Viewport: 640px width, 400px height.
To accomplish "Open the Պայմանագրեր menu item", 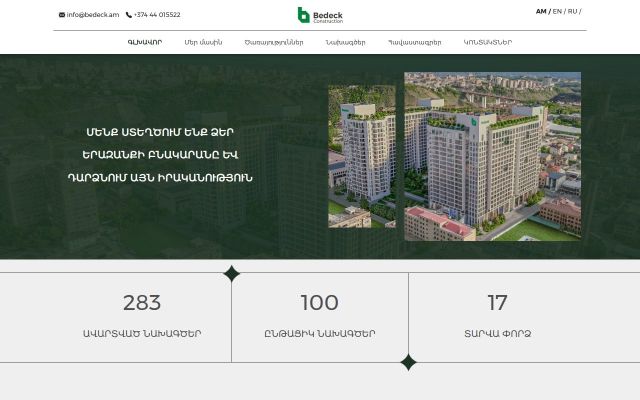I will click(x=414, y=42).
